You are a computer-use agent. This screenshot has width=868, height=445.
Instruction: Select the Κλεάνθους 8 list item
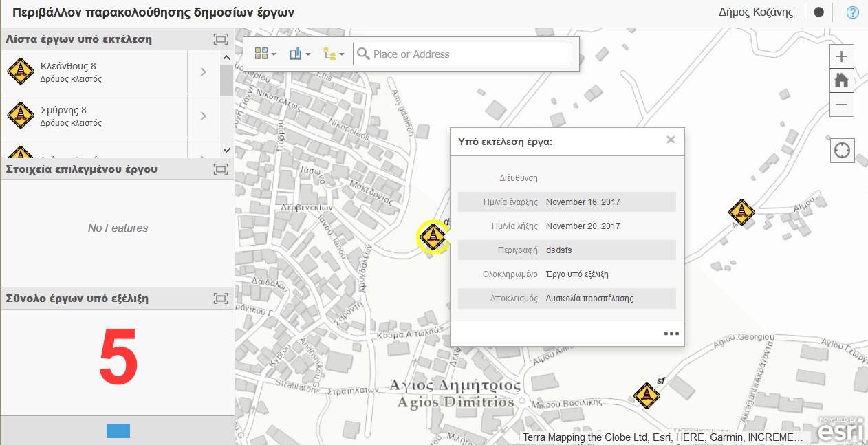(96, 72)
